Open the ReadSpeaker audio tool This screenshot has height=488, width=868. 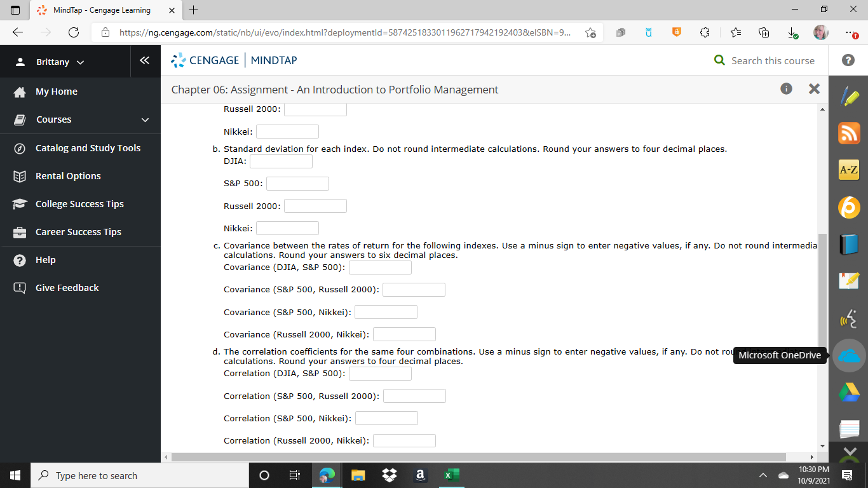click(849, 318)
